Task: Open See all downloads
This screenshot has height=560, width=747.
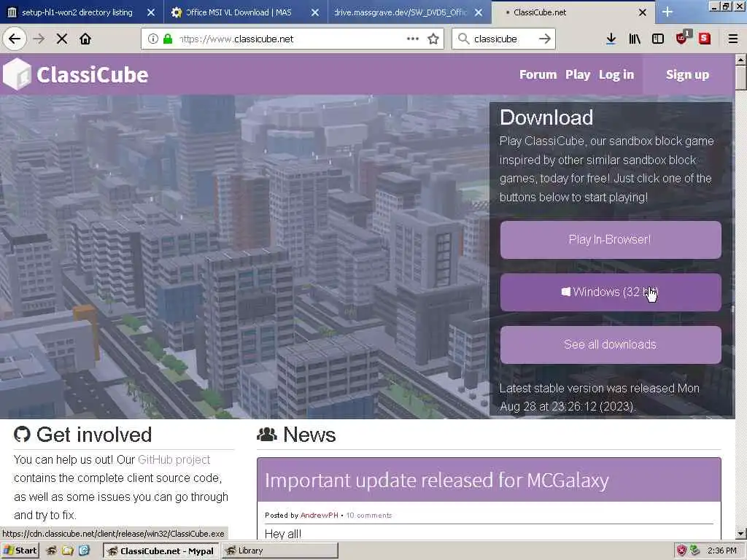Action: point(611,344)
